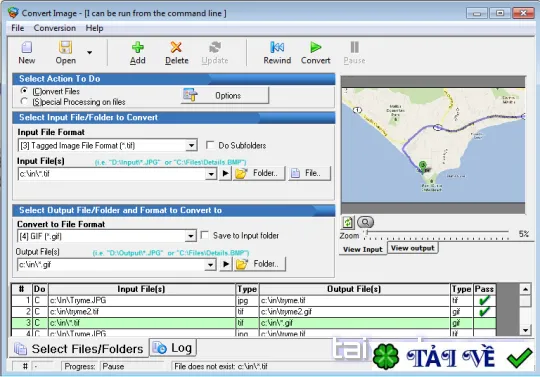Select row 2 input c:\in\tryme2.tif
This screenshot has width=540, height=377.
(x=142, y=312)
